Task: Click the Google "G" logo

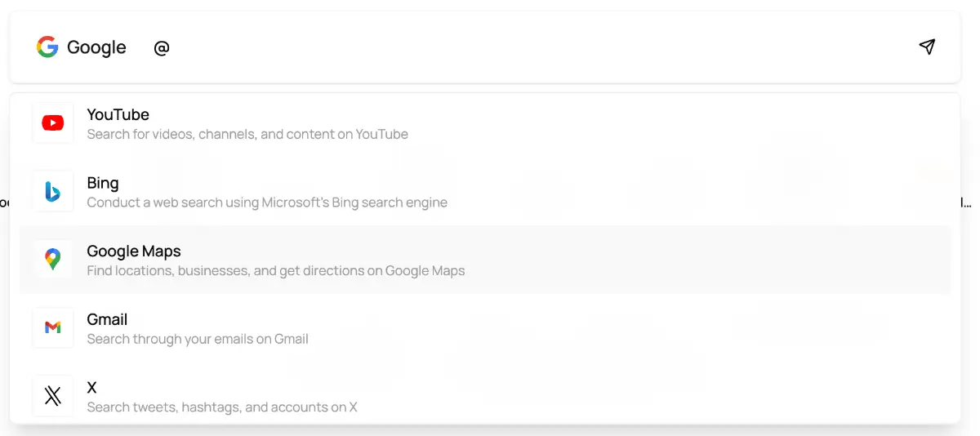Action: (47, 47)
